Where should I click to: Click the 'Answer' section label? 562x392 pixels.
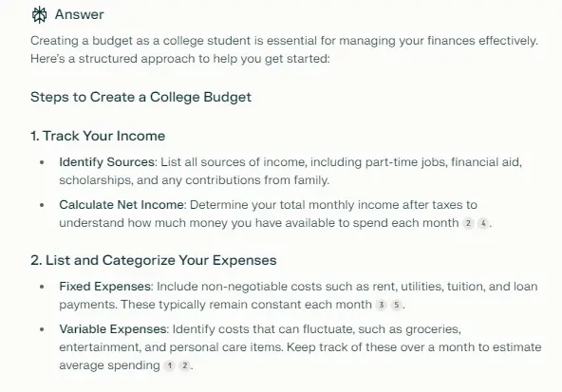[79, 14]
